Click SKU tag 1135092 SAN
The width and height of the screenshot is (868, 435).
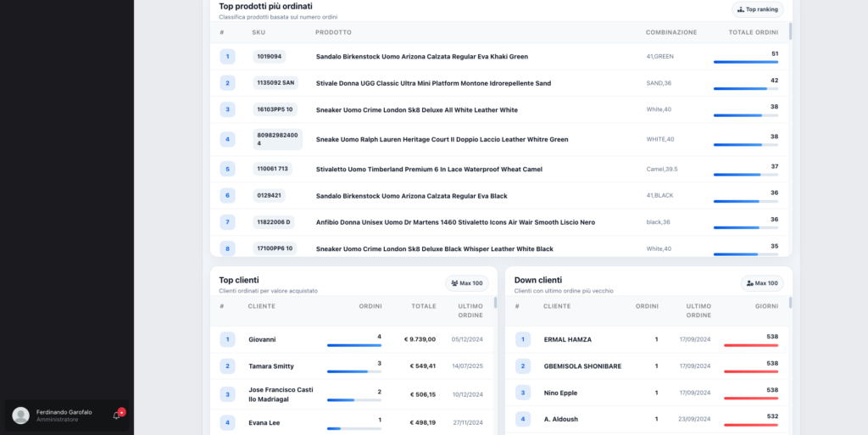coord(276,83)
